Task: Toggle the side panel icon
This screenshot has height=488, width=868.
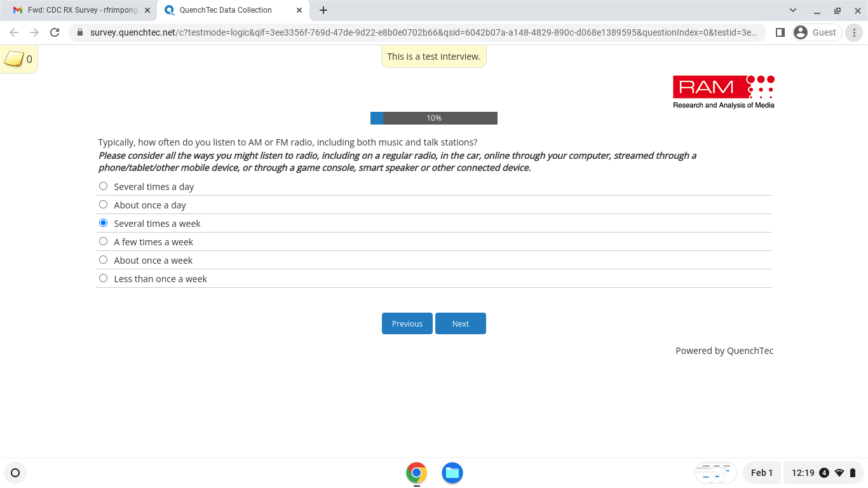Action: (780, 32)
